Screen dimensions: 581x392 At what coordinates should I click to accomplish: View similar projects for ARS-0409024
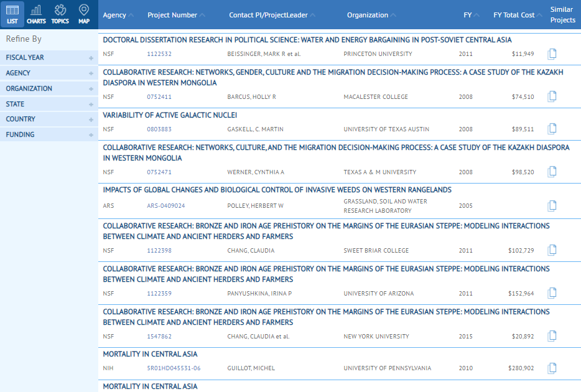coord(552,205)
